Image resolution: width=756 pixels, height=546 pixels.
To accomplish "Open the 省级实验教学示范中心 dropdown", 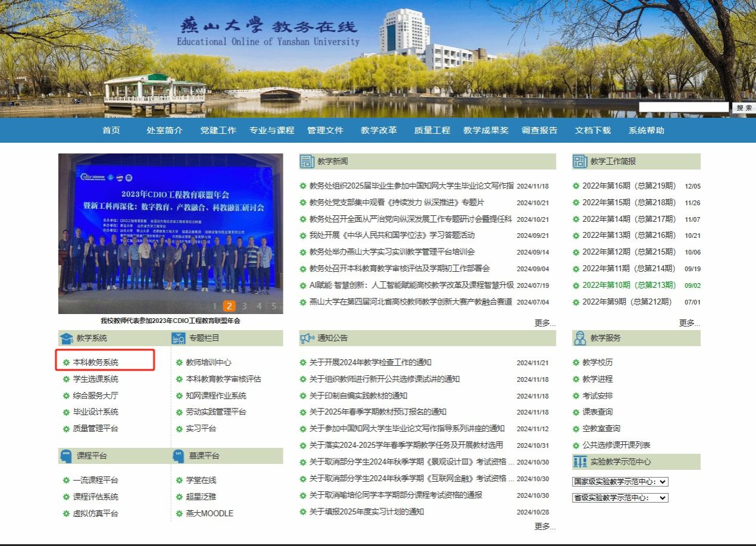I will (620, 498).
